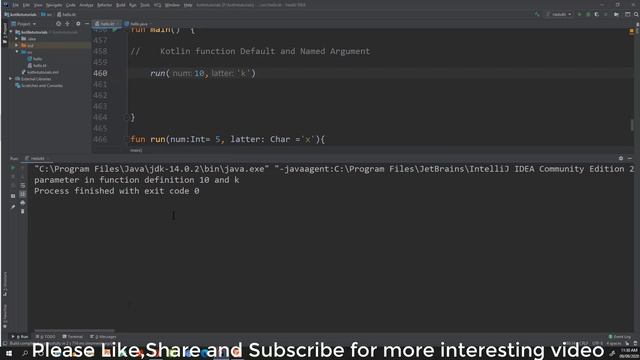Click Run with Coverage icon
The height and width of the screenshot is (360, 640).
[x=597, y=14]
